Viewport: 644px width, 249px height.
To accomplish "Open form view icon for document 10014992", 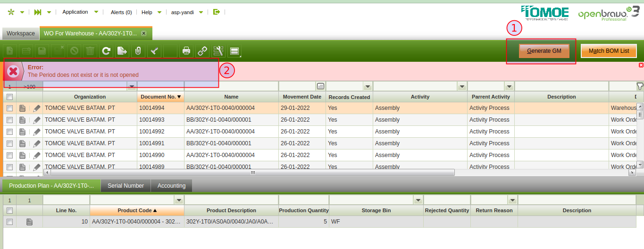I will (23, 132).
